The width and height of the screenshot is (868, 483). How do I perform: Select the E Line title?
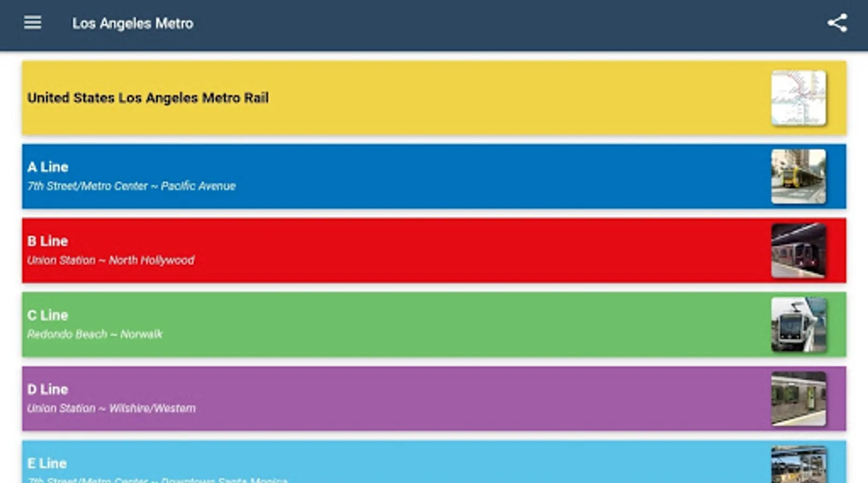click(47, 463)
